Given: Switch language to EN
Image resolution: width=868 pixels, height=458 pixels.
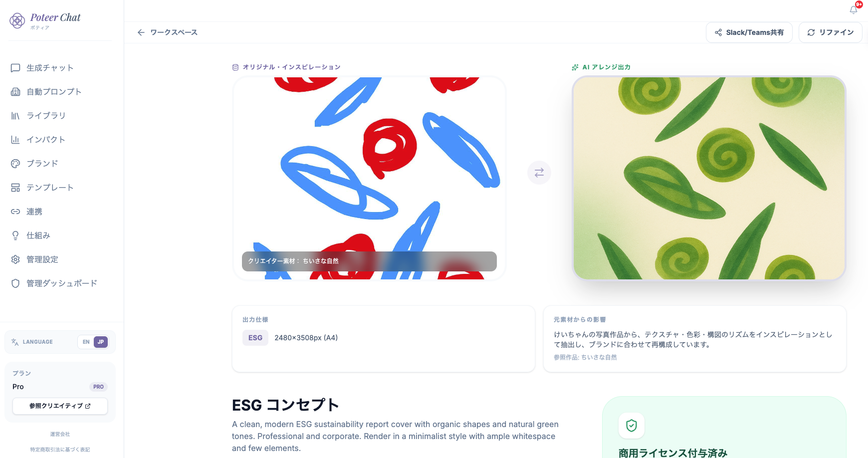Looking at the screenshot, I should (86, 342).
